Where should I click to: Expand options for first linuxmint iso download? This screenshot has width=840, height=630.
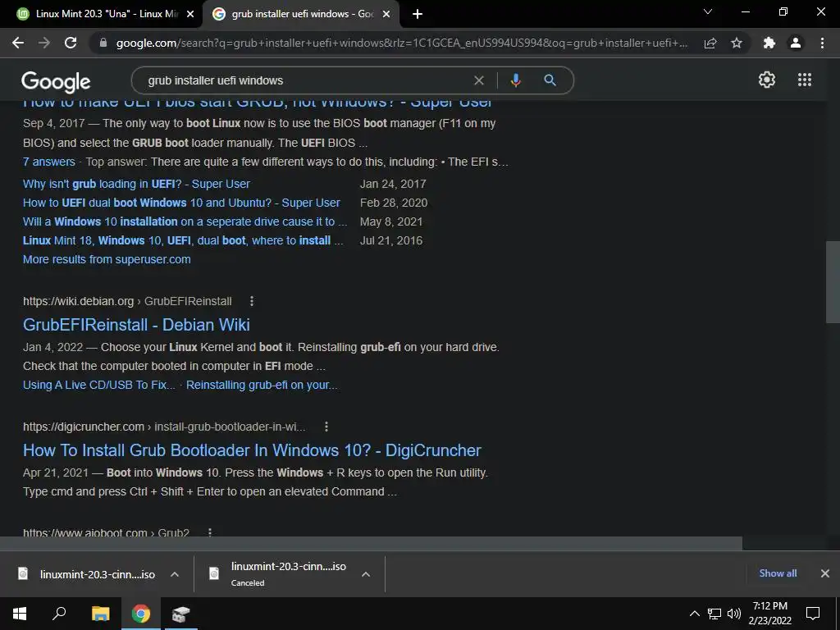[175, 574]
